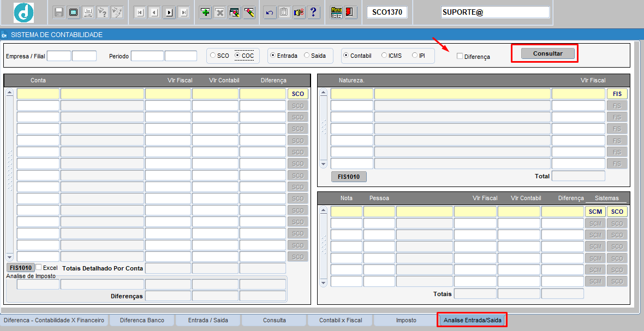Click the enter query icon with question mark

[x=102, y=13]
